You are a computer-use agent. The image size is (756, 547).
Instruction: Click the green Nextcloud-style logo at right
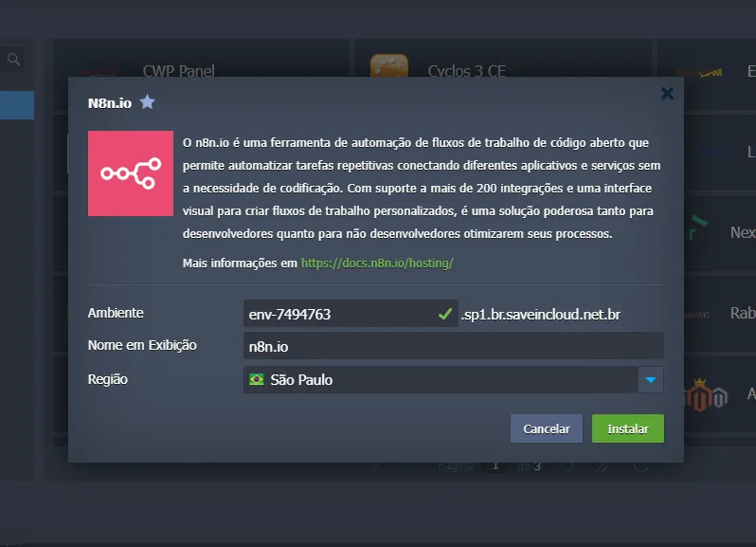pyautogui.click(x=697, y=232)
